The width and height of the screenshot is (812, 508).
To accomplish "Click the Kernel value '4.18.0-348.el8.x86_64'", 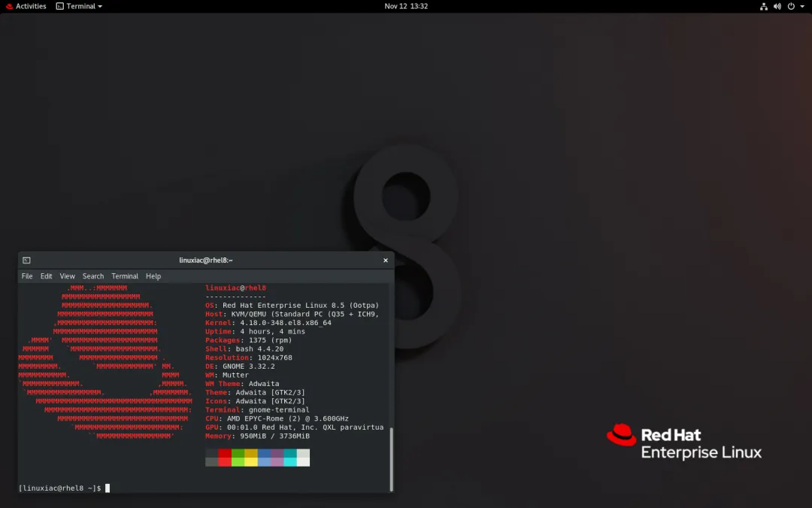I will coord(286,322).
